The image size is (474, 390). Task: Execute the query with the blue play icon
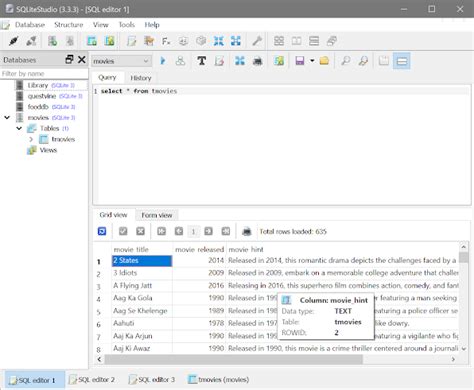pos(163,61)
